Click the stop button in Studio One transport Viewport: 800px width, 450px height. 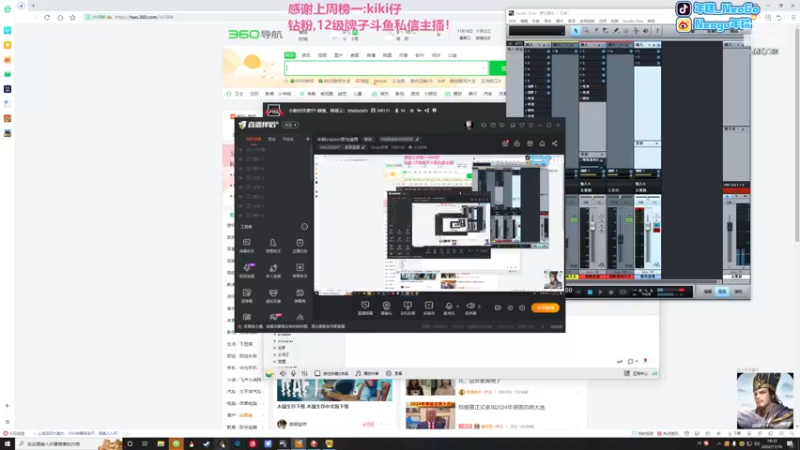590,292
